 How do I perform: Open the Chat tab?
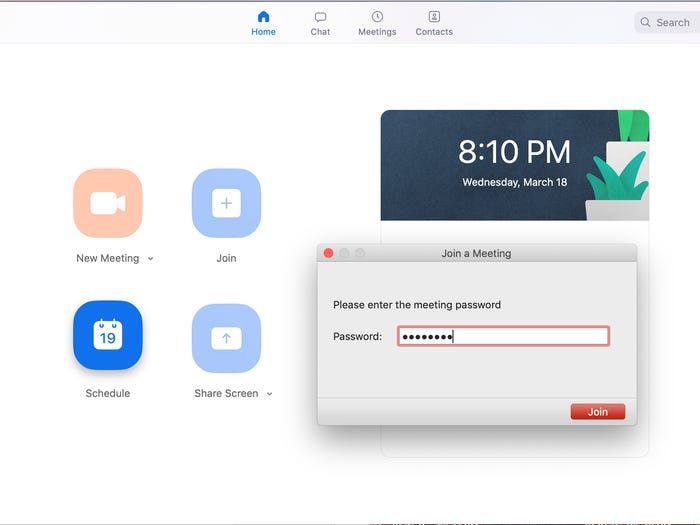click(x=320, y=24)
